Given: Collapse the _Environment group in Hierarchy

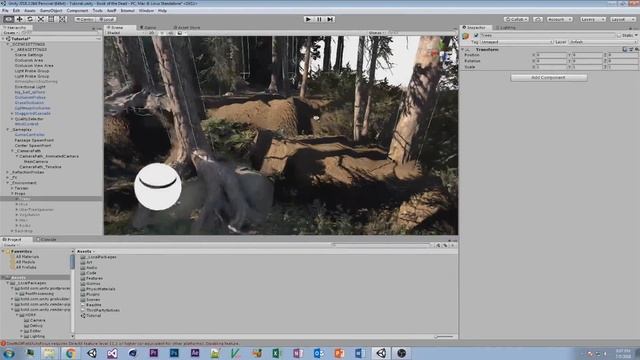Looking at the screenshot, I should [x=8, y=183].
